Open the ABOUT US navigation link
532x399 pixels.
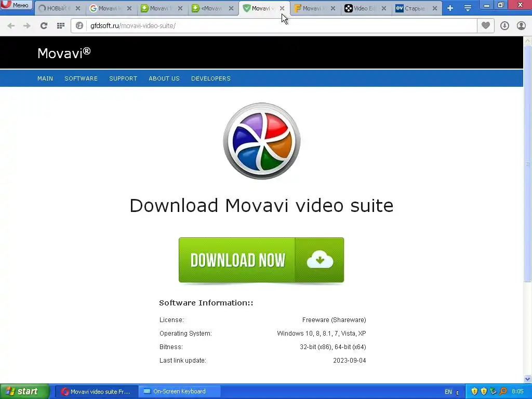164,78
